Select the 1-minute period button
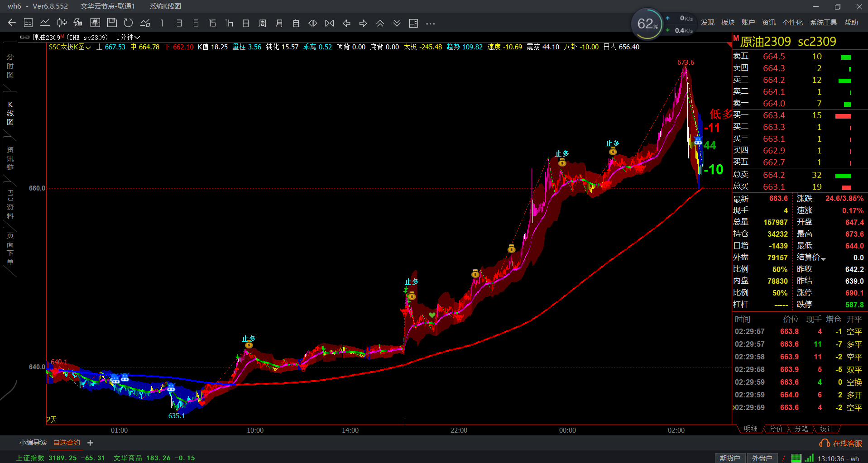868x463 pixels. point(162,23)
